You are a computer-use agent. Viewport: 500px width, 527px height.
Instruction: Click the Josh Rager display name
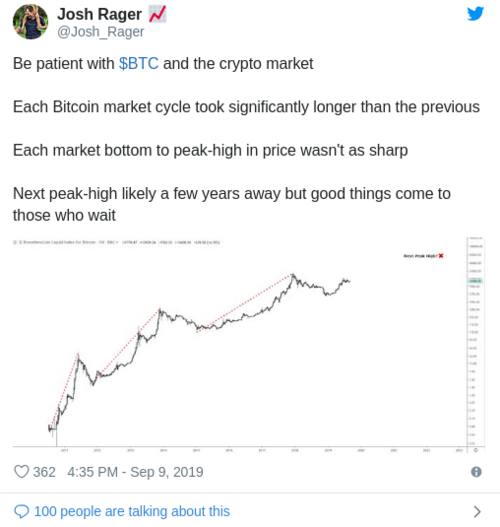[99, 14]
